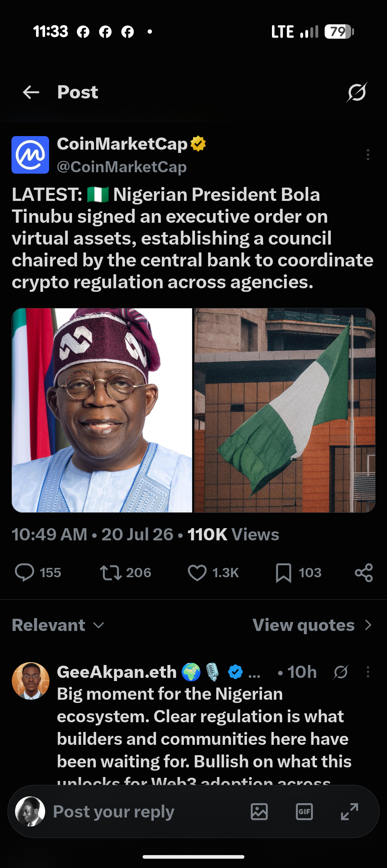Open View quotes with the chevron
Image resolution: width=387 pixels, height=868 pixels.
point(312,625)
